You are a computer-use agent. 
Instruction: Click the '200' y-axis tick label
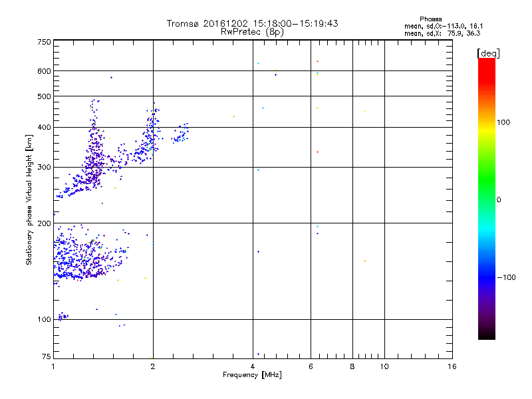click(x=44, y=223)
